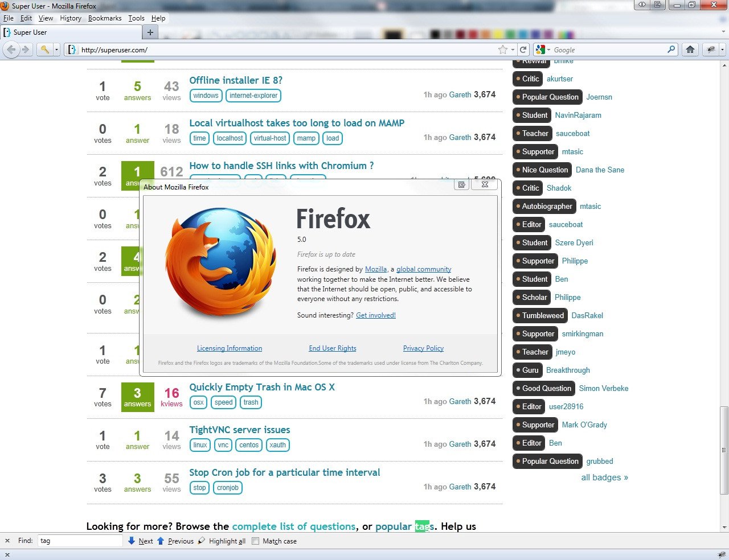Bookmark this page with the star icon
729x560 pixels.
click(x=502, y=50)
